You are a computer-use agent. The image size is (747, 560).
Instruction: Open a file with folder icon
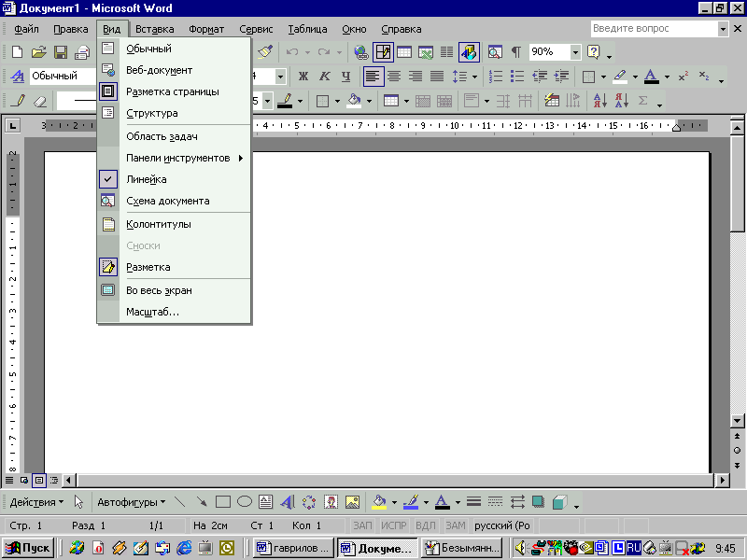(x=39, y=51)
